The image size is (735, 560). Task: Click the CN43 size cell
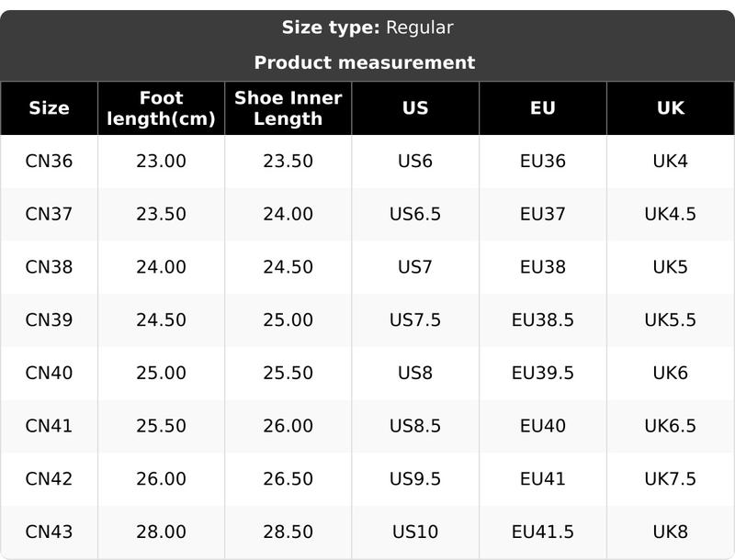point(49,532)
